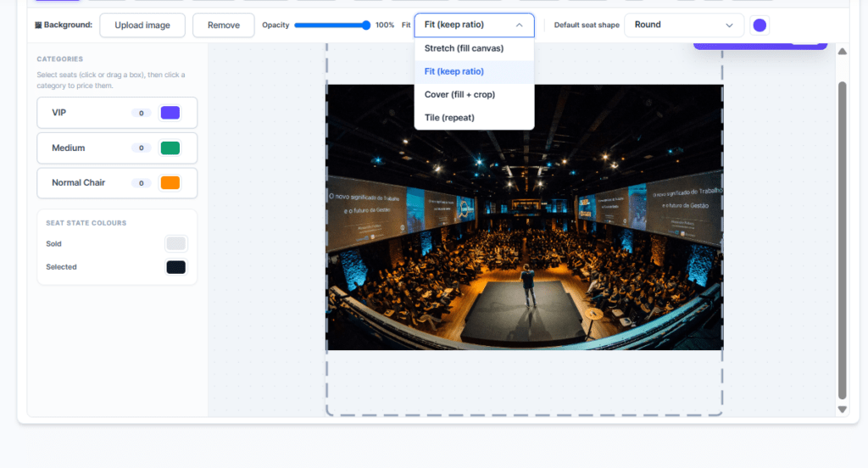Click the VIP seat count badge

(x=142, y=113)
